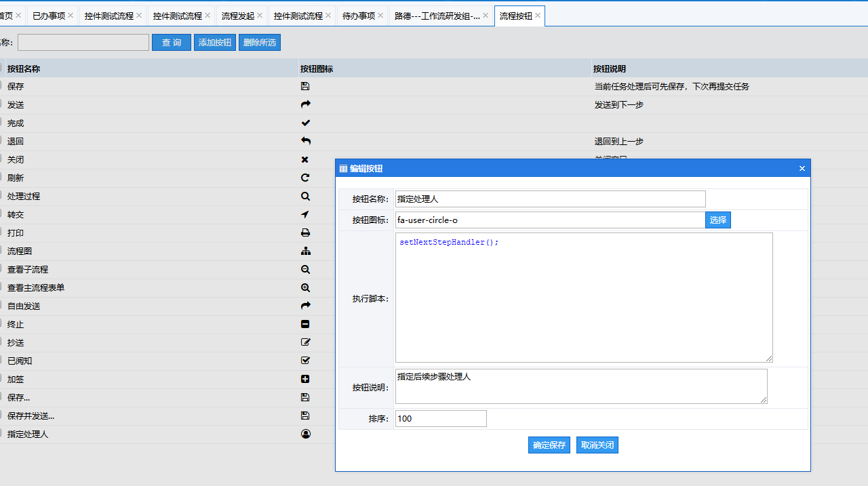Click the 按钮名称 column header
The height and width of the screenshot is (486, 868).
(24, 68)
